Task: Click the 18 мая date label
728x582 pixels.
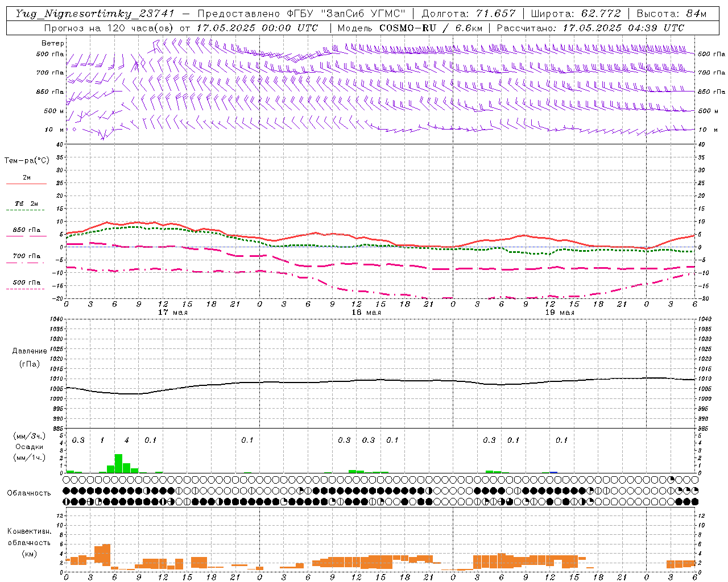Action: click(366, 313)
